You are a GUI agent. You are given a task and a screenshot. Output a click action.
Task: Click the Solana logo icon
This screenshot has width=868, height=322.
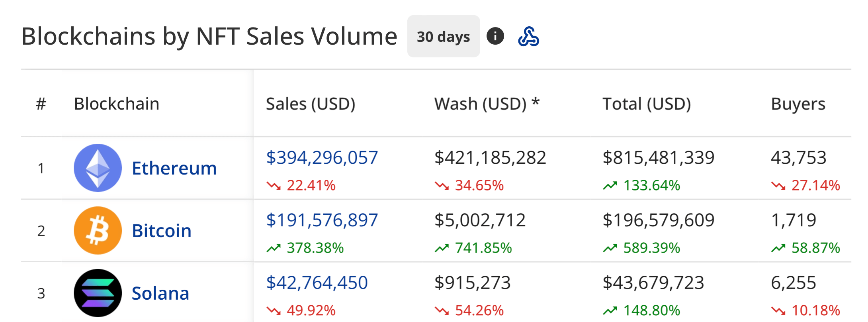tap(98, 293)
